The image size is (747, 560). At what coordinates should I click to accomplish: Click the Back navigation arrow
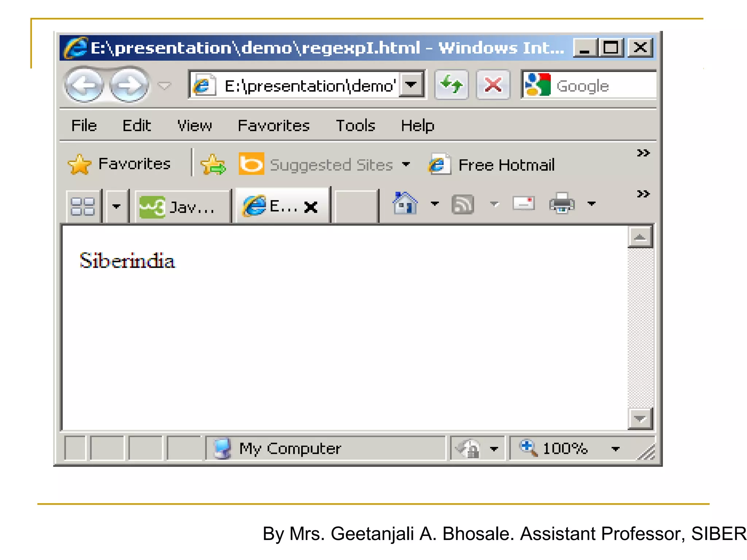pos(84,86)
